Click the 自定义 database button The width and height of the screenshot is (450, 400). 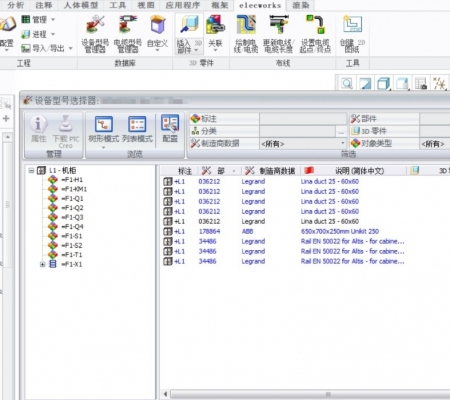(x=157, y=33)
